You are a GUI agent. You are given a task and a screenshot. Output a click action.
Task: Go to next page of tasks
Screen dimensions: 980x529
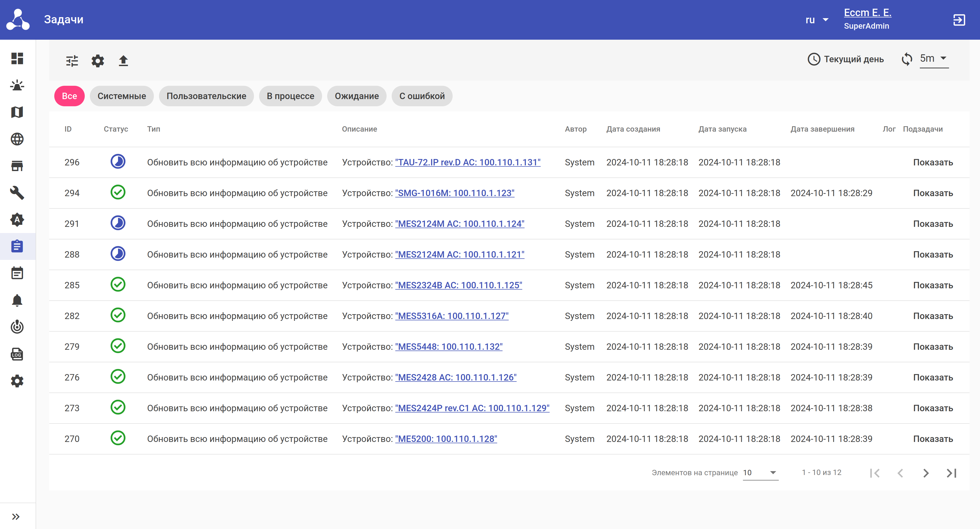[926, 473]
